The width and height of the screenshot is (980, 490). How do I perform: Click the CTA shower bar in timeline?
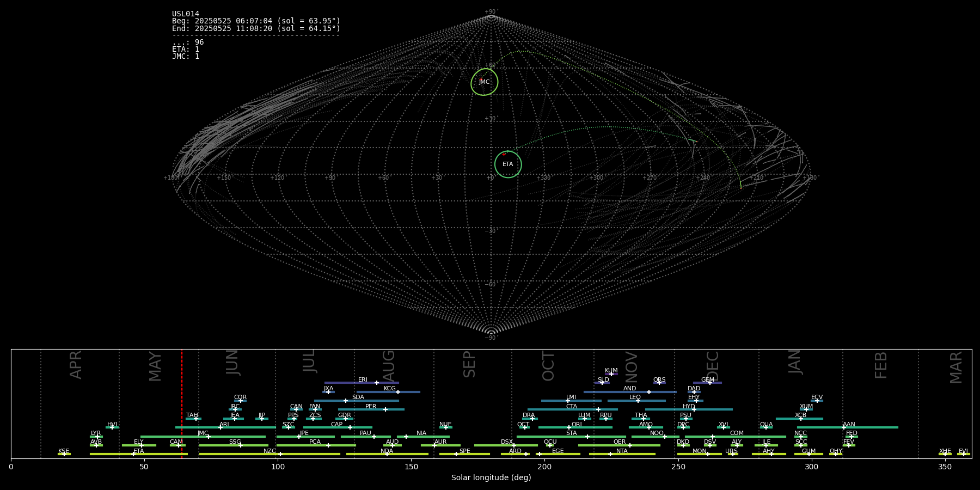(573, 409)
